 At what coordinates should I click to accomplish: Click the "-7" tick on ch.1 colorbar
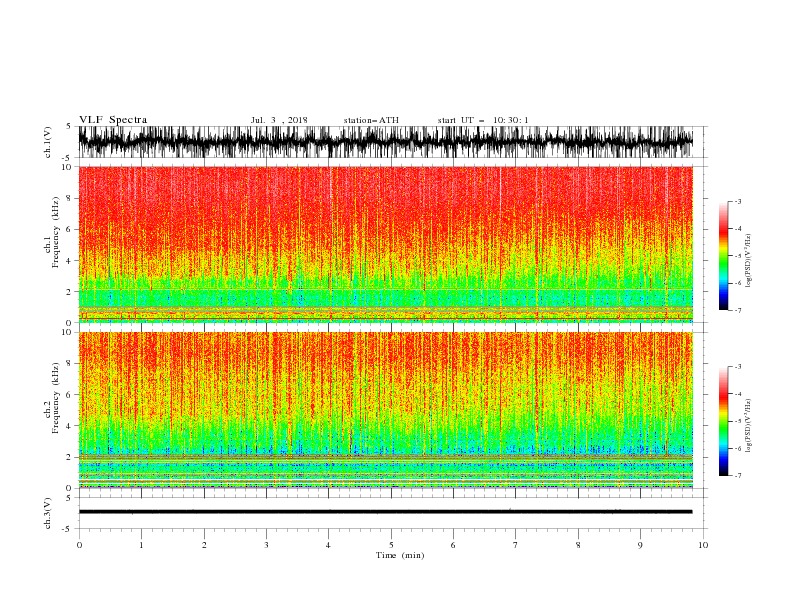(737, 310)
